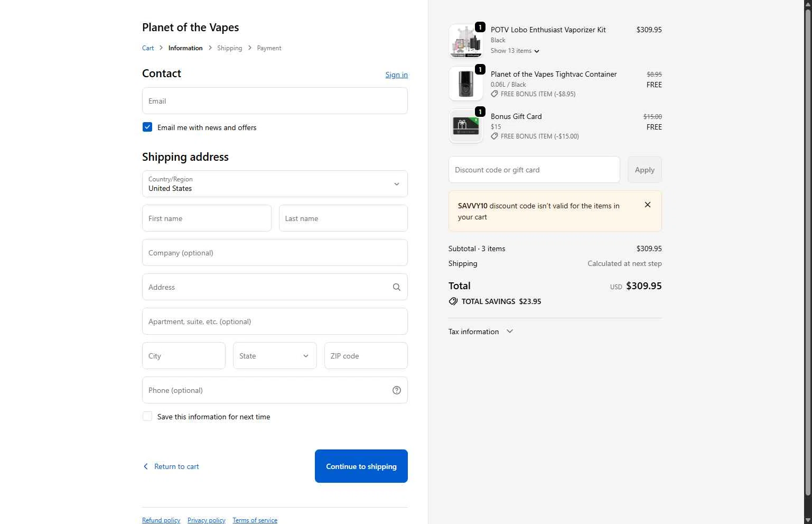Click the struck-through $15.00 price
The height and width of the screenshot is (524, 812).
point(652,117)
